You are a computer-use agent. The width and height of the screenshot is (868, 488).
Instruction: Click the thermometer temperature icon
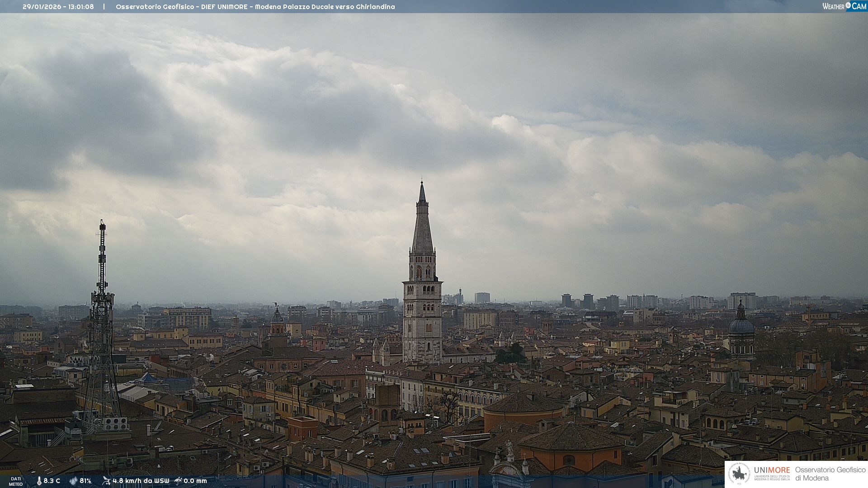click(x=39, y=481)
